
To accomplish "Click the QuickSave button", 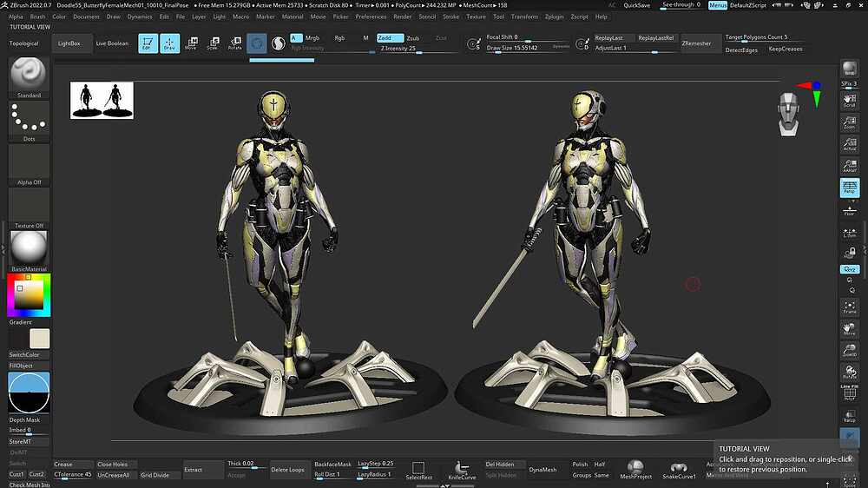I will coord(636,5).
